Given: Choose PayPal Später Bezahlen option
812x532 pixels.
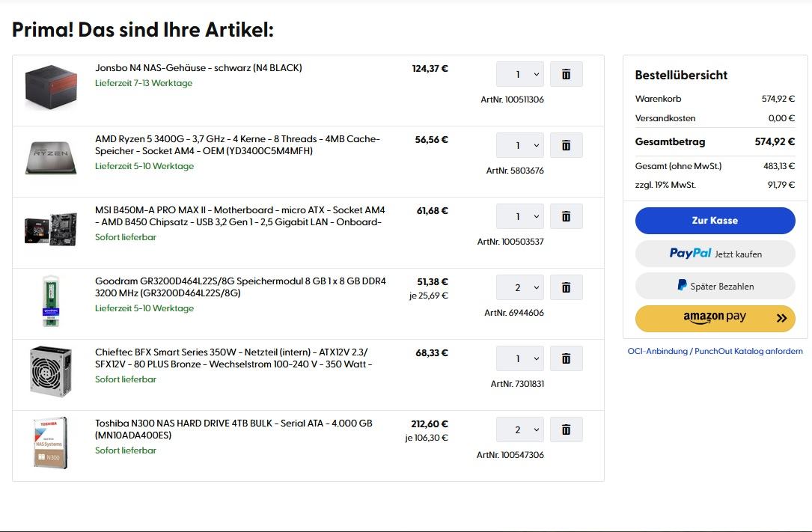Looking at the screenshot, I should (715, 286).
